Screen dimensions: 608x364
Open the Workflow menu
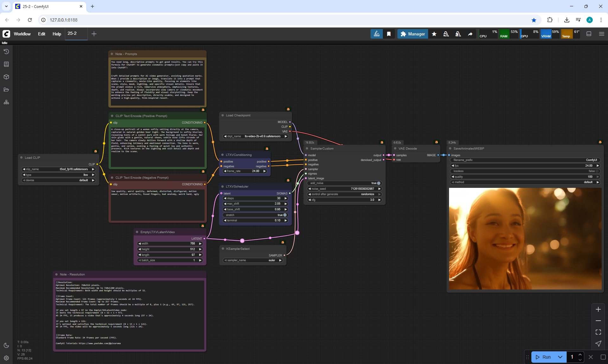[22, 34]
